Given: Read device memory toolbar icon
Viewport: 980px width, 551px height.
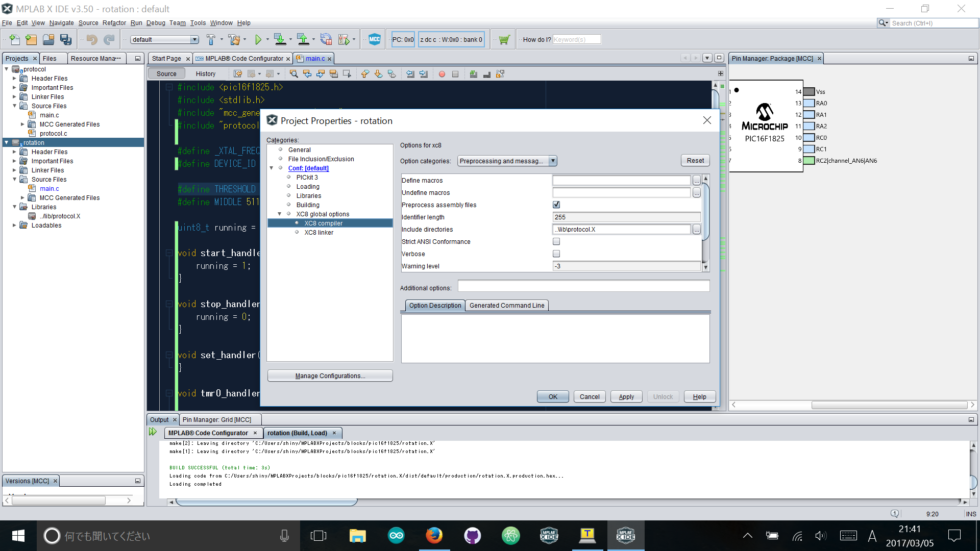Looking at the screenshot, I should coord(303,39).
